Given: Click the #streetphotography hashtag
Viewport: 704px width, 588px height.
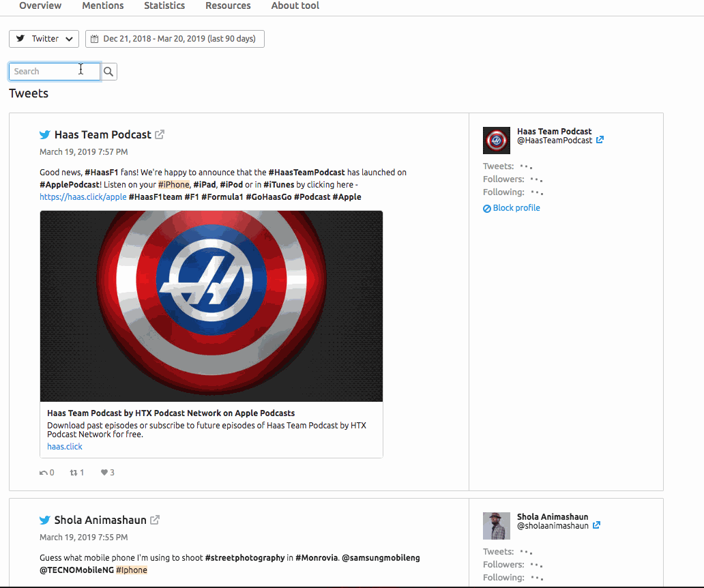Looking at the screenshot, I should [245, 558].
